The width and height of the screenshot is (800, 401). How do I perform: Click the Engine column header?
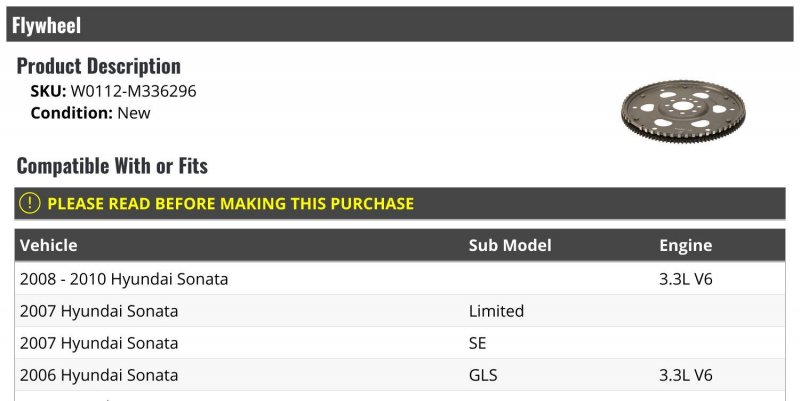(685, 246)
